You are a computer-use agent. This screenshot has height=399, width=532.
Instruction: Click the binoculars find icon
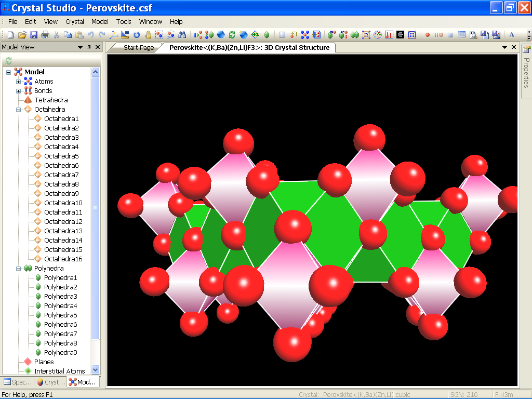pos(182,35)
